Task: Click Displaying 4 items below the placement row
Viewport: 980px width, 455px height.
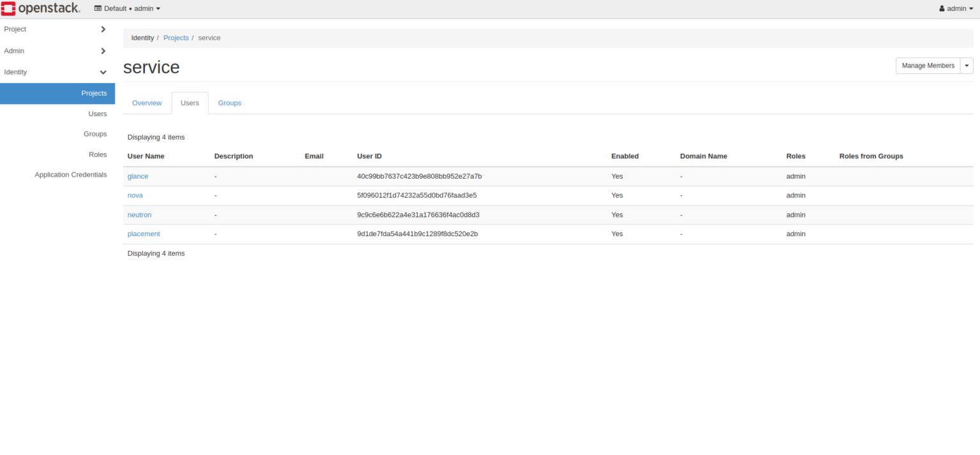Action: (x=156, y=253)
